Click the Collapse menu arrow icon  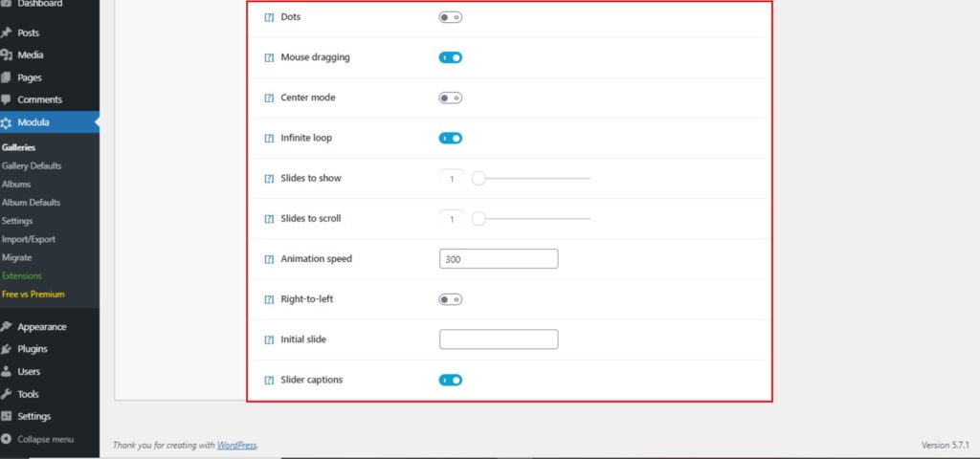[7, 439]
